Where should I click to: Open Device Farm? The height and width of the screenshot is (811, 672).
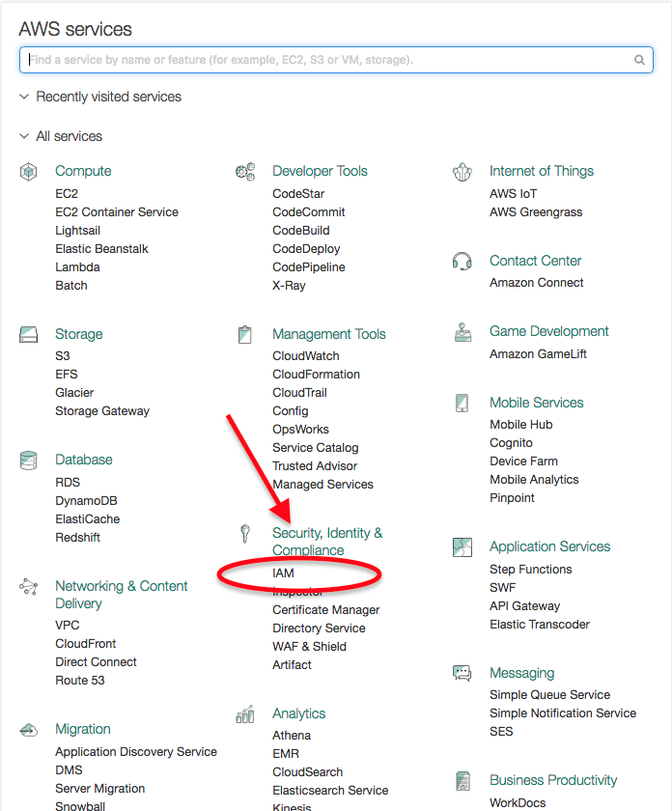click(523, 461)
